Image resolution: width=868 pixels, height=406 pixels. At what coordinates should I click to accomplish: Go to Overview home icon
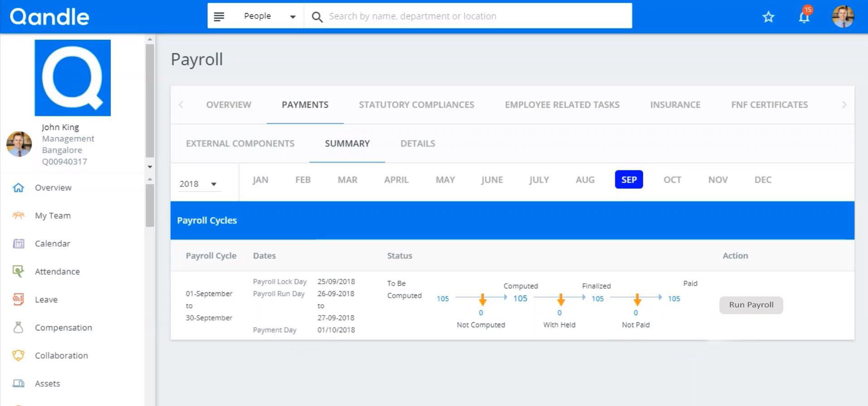point(18,187)
